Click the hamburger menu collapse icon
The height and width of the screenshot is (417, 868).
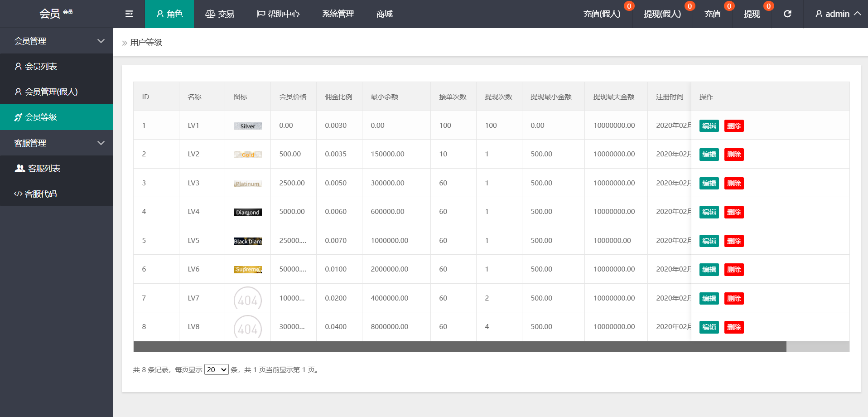pyautogui.click(x=129, y=14)
